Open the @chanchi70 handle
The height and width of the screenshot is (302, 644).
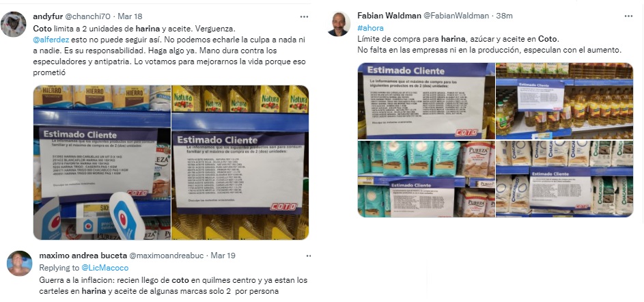88,16
